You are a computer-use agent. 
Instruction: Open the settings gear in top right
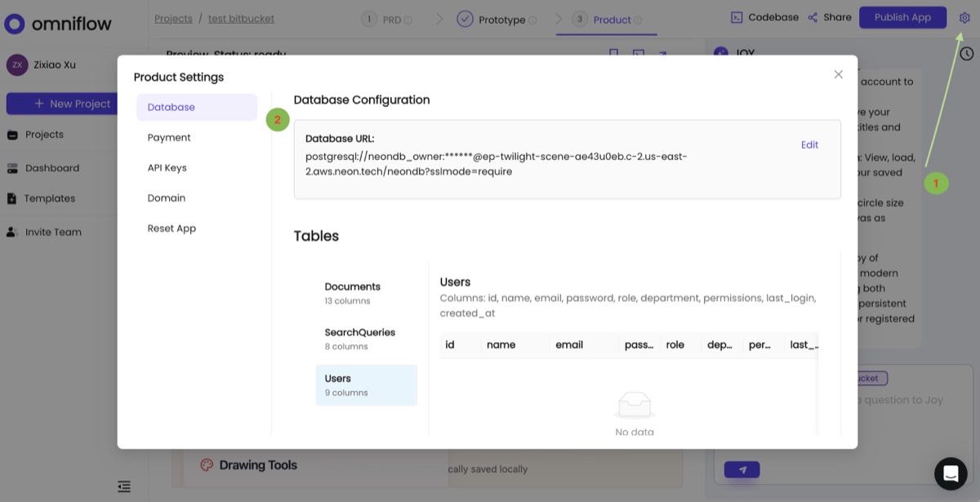pos(964,16)
